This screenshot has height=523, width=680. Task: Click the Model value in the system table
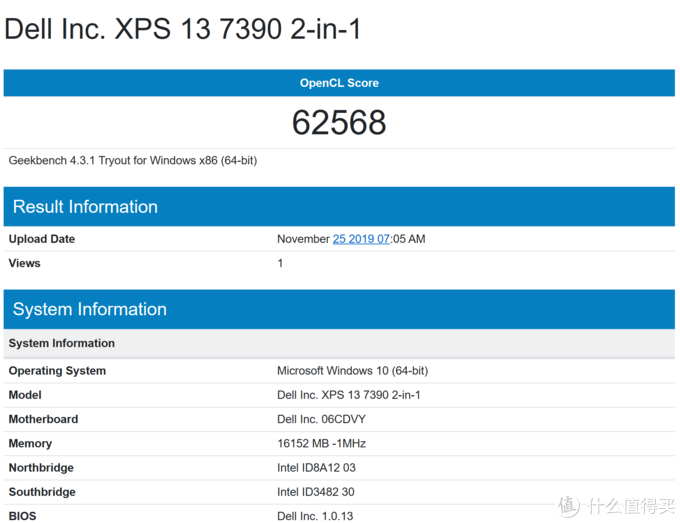tap(348, 395)
